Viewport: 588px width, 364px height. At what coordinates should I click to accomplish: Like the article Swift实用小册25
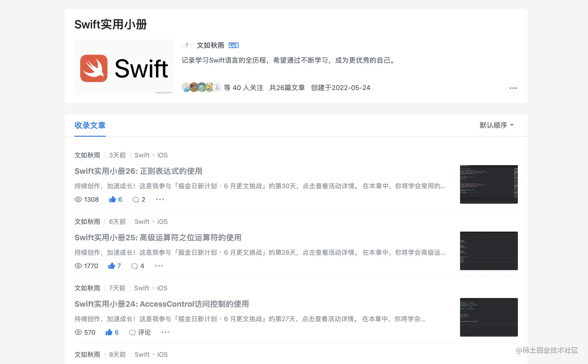click(x=114, y=266)
